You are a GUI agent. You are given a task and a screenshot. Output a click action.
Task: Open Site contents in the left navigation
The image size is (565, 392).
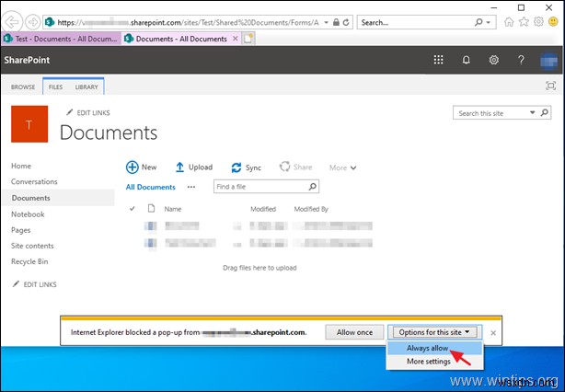tap(32, 246)
